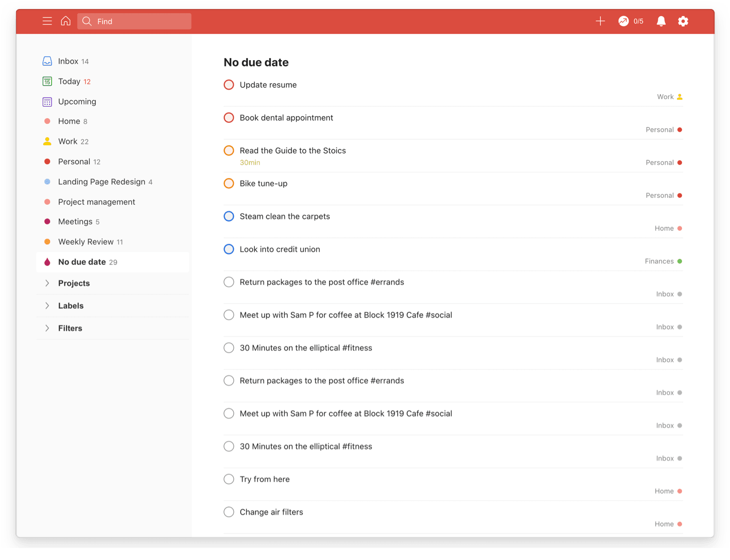The height and width of the screenshot is (560, 730).
Task: Open notifications via the bell icon
Action: click(x=661, y=21)
